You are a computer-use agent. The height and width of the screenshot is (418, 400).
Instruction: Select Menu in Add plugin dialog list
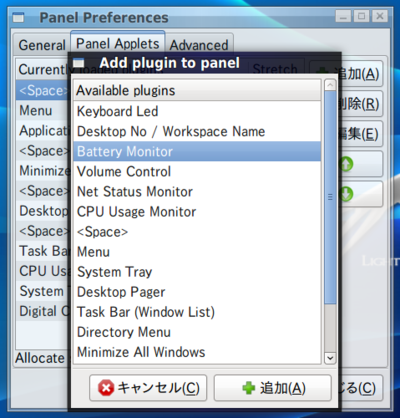(197, 252)
